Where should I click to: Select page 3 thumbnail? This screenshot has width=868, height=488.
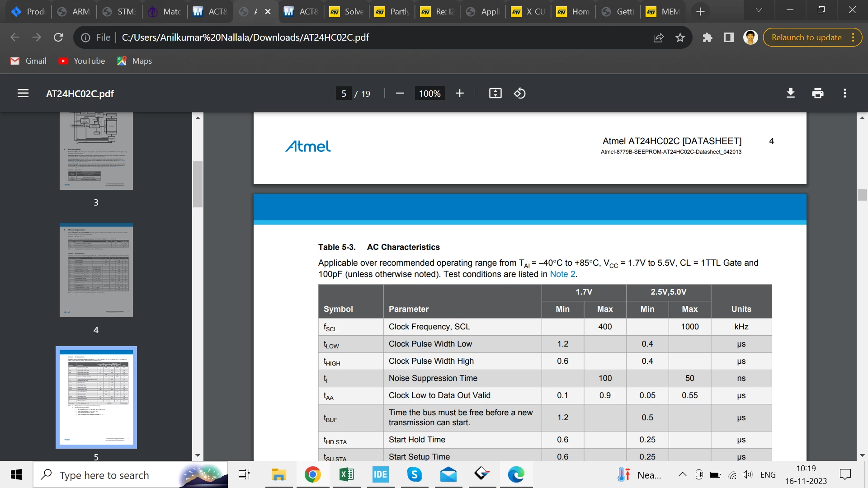pos(96,151)
